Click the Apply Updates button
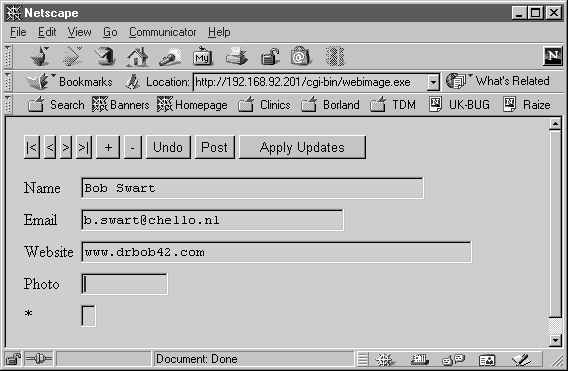Image resolution: width=568 pixels, height=371 pixels. [302, 147]
